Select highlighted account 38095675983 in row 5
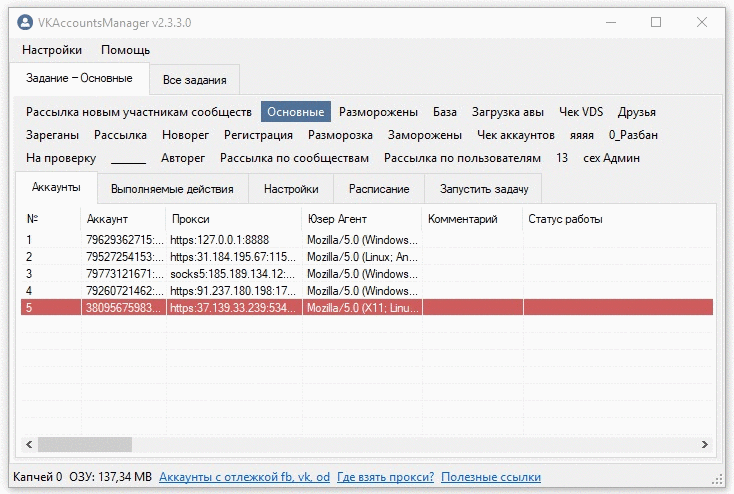 point(124,308)
